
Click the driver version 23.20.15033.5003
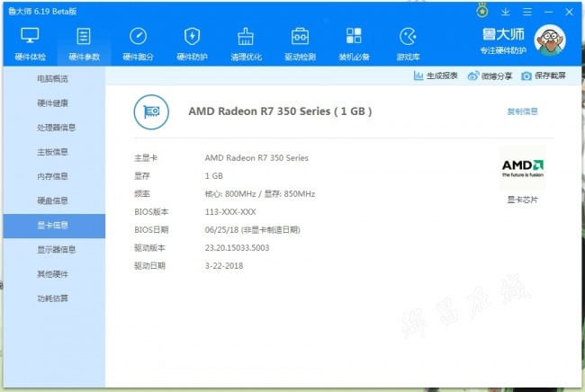click(237, 248)
